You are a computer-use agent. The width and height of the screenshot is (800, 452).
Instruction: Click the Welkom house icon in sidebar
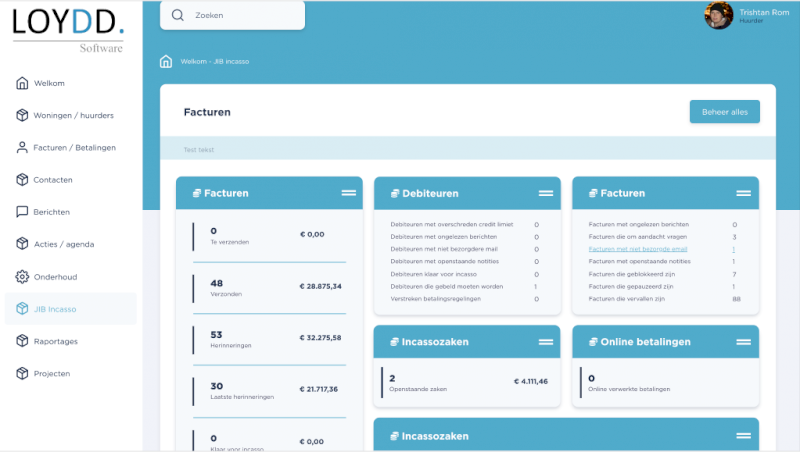(22, 83)
